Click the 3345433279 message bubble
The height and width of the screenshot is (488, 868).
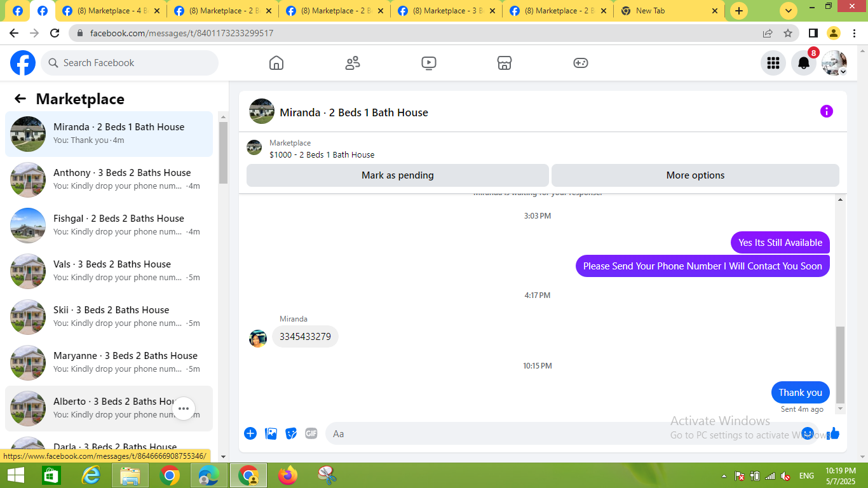tap(305, 337)
